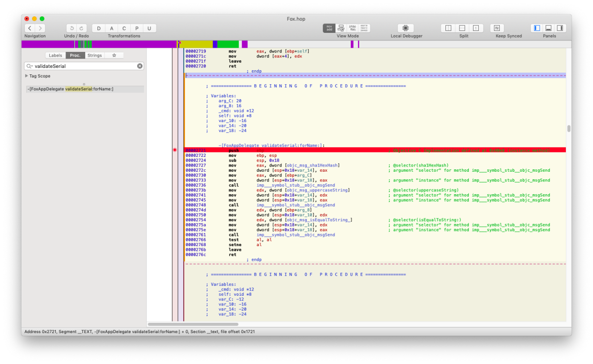Toggle the Keep Synced option
The image size is (593, 364).
click(497, 28)
